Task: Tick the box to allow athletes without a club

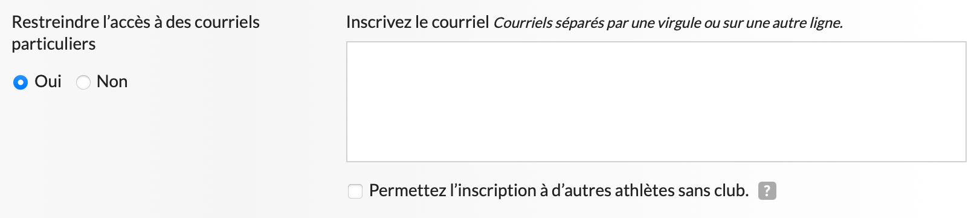Action: click(x=355, y=191)
